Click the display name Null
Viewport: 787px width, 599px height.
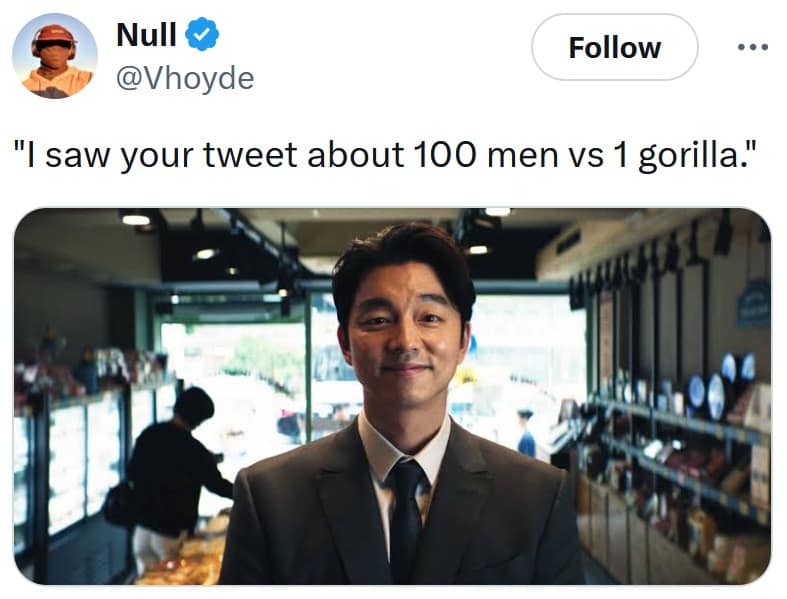click(146, 35)
